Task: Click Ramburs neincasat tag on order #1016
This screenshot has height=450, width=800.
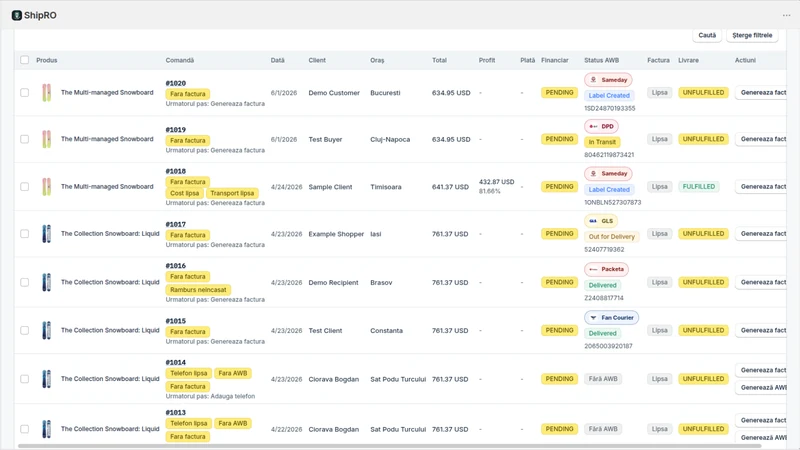Action: point(198,290)
